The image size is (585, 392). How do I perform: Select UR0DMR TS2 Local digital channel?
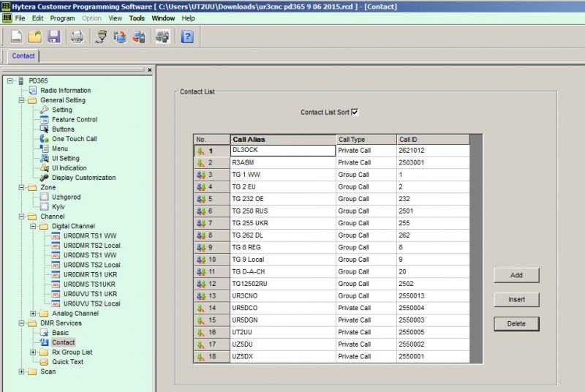click(91, 245)
